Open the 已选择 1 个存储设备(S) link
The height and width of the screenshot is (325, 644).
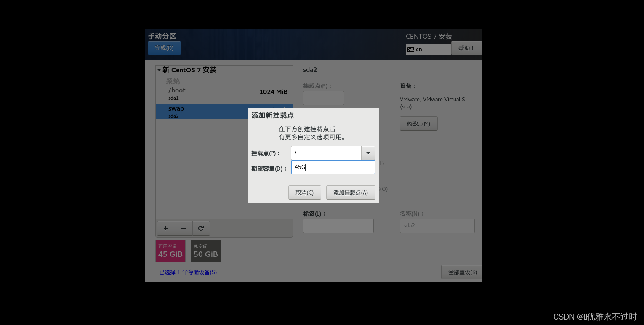[188, 272]
